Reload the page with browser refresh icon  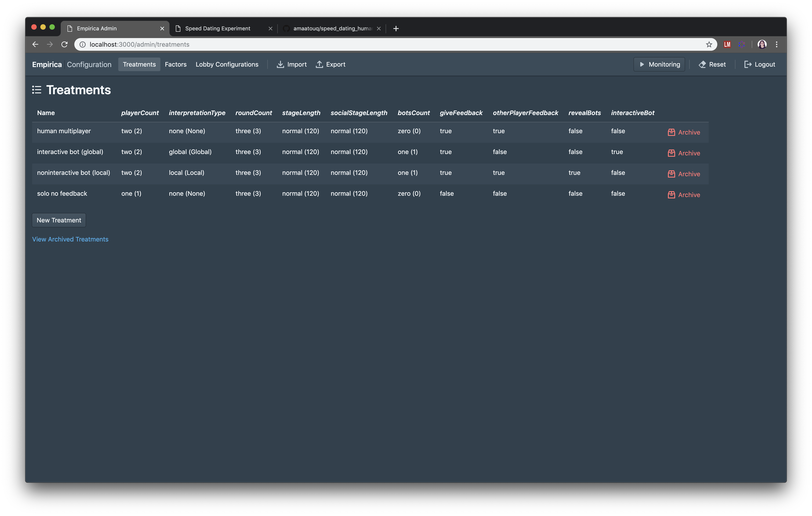coord(64,44)
